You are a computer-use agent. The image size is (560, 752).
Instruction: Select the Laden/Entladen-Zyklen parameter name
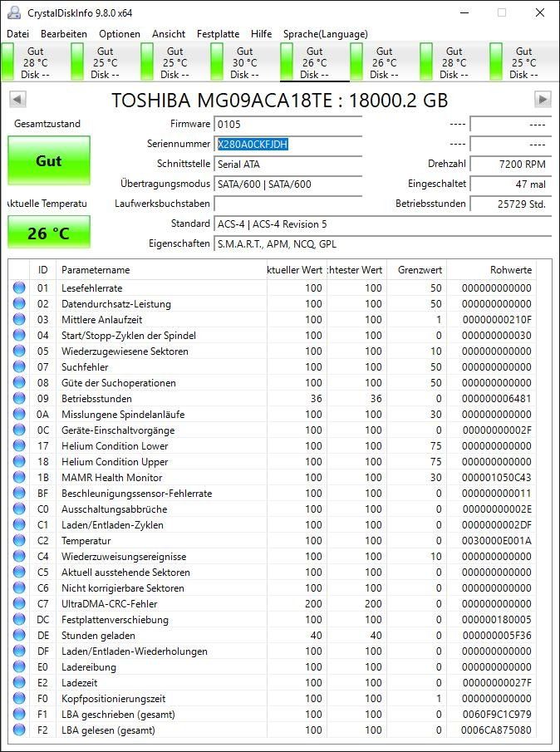(112, 525)
